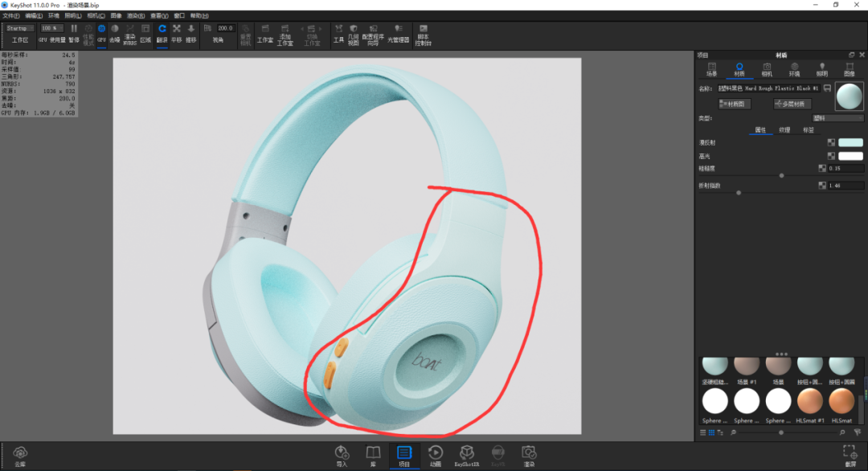Click the material 名称 name field
Screen dimensions: 868x471
(769, 88)
